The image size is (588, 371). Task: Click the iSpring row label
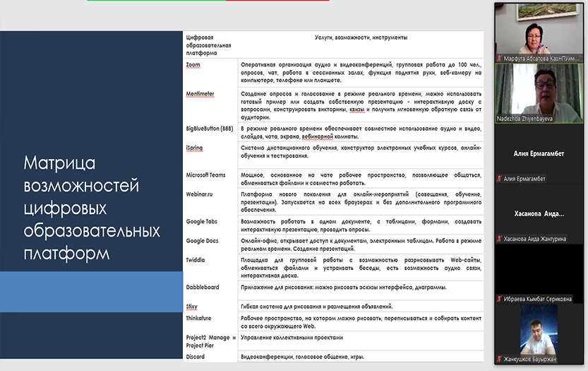pos(196,148)
